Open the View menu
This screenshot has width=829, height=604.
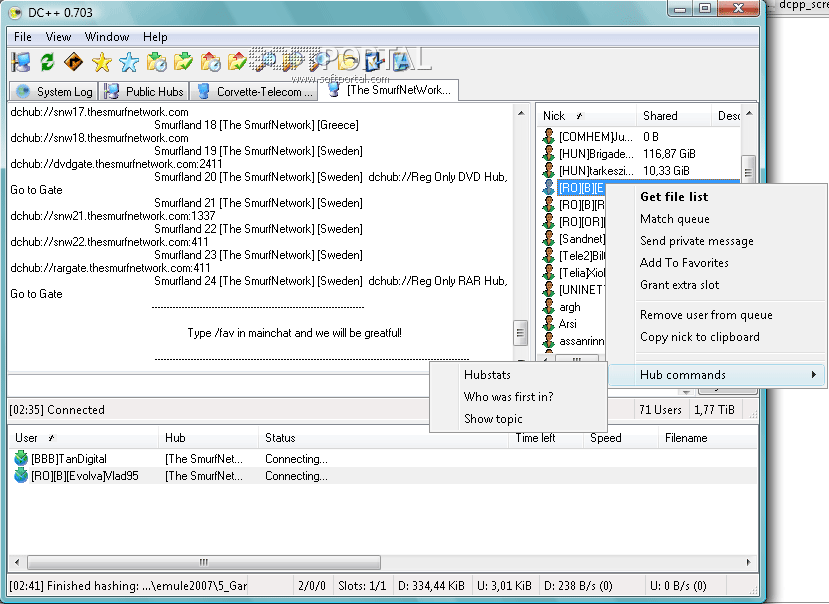(x=58, y=36)
